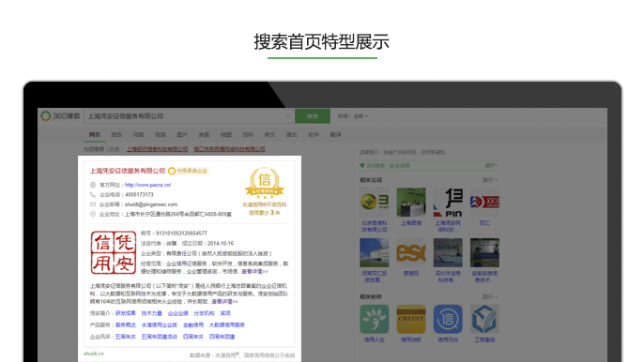Switch to the 图片 tab
Viewport: 644px width, 362px height.
pyautogui.click(x=182, y=135)
